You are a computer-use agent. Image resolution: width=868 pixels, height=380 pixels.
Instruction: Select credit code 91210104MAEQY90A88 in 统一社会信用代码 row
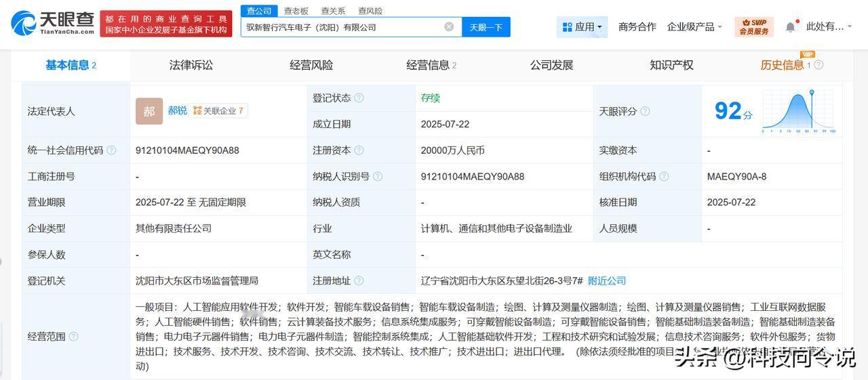[x=187, y=150]
